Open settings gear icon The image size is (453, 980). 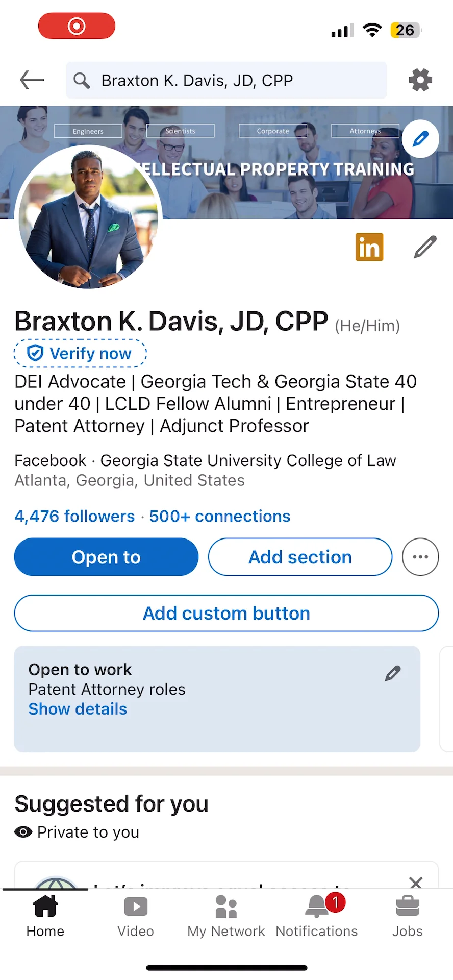pos(420,80)
